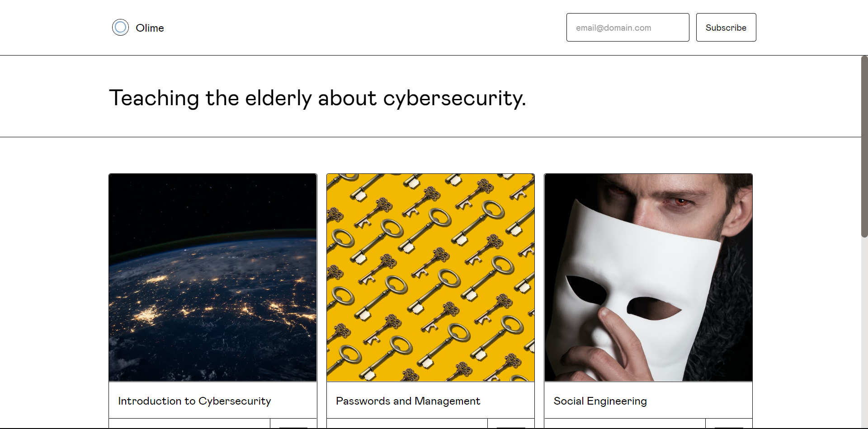
Task: Click the scrollbar track below the thumb
Action: [864, 333]
